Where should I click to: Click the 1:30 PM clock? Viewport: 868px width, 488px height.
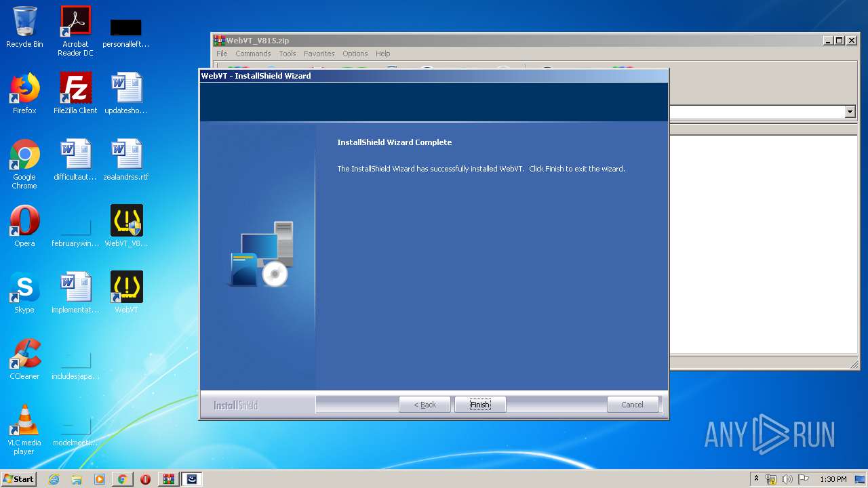pyautogui.click(x=833, y=479)
